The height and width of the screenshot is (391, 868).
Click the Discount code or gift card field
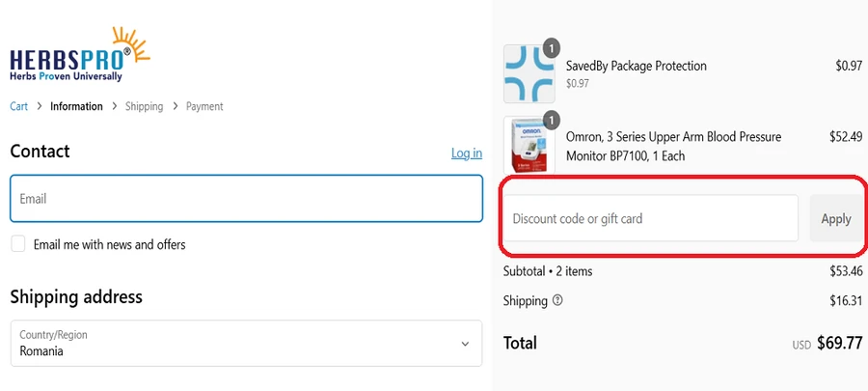click(x=650, y=219)
